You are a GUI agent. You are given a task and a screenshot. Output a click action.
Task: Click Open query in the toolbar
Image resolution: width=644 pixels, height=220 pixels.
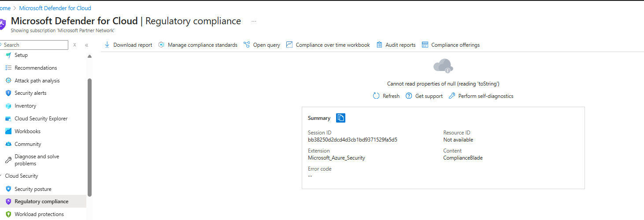coord(262,45)
